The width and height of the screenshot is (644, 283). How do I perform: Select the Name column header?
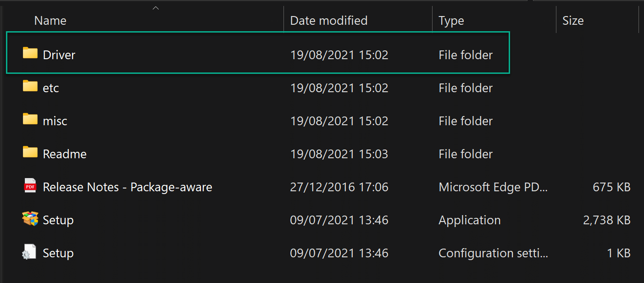[x=50, y=20]
